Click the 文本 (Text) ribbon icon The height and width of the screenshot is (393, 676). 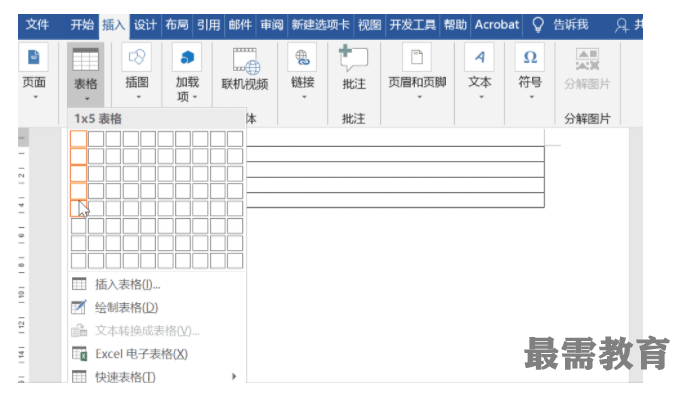click(479, 57)
